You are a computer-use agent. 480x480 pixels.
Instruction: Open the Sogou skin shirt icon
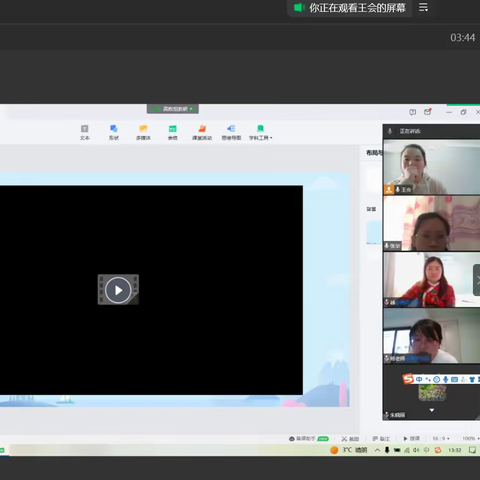click(x=472, y=379)
